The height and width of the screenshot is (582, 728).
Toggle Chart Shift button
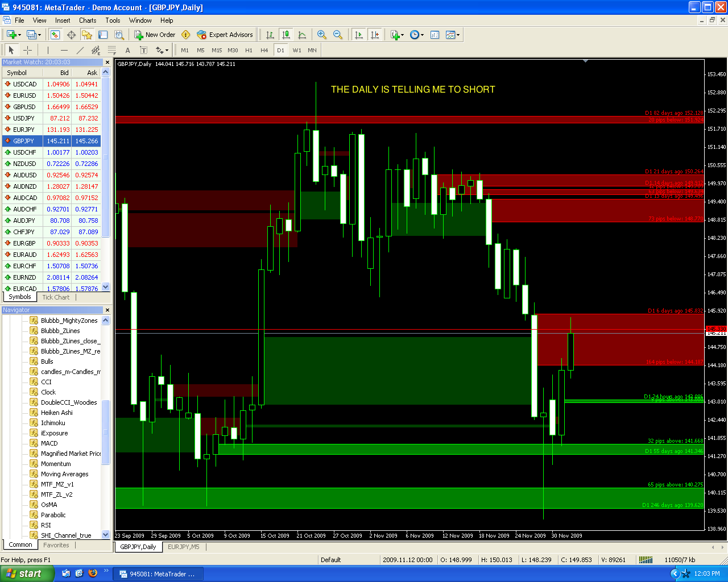click(374, 35)
